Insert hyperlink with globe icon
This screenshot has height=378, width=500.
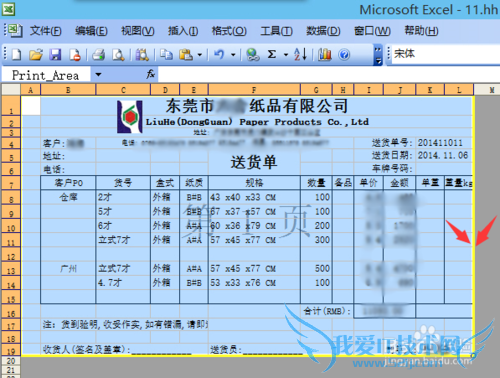point(253,54)
